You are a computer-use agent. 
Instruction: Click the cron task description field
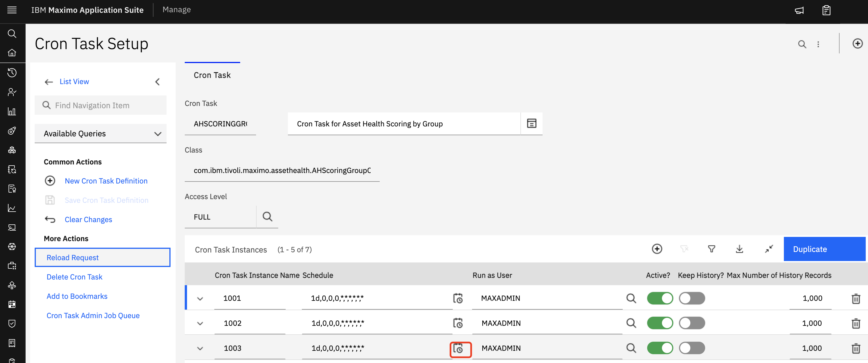pyautogui.click(x=404, y=124)
